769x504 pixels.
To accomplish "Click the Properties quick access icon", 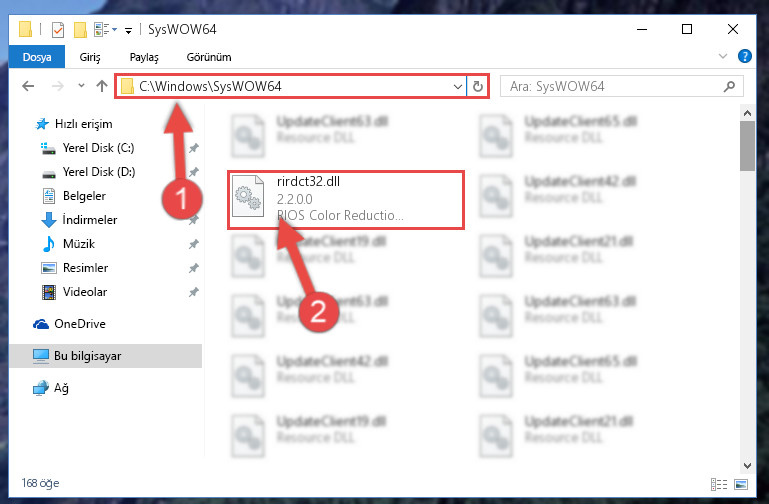I will (58, 30).
